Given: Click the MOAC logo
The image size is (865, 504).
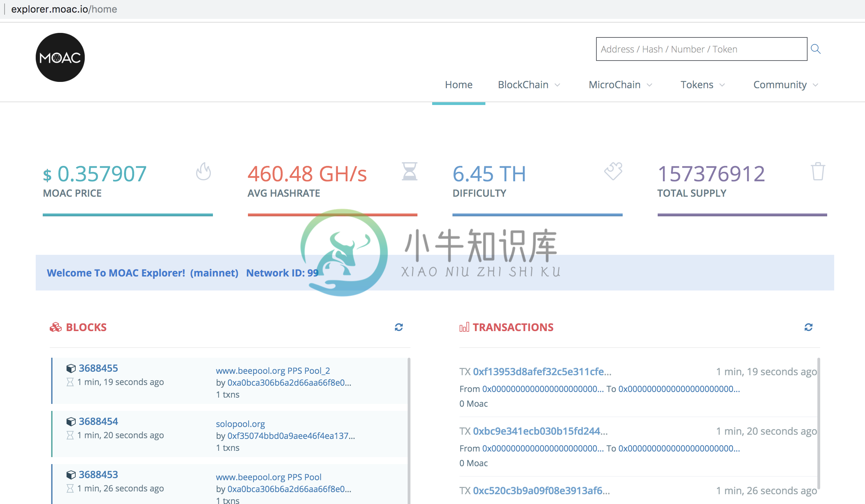Looking at the screenshot, I should (x=60, y=57).
